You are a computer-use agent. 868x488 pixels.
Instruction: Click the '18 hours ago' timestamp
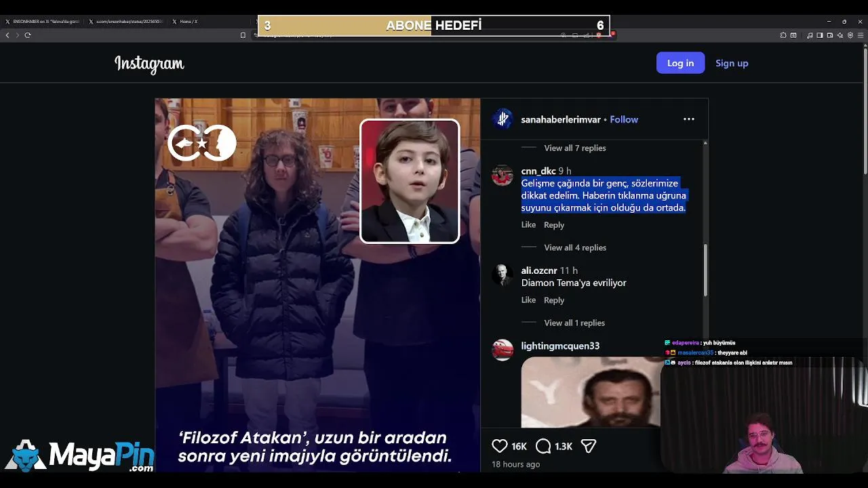pyautogui.click(x=516, y=464)
